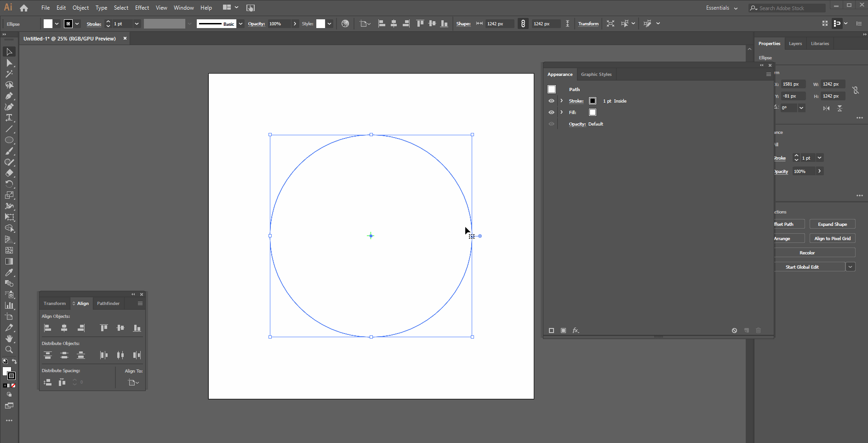Select the Type tool

click(x=9, y=118)
